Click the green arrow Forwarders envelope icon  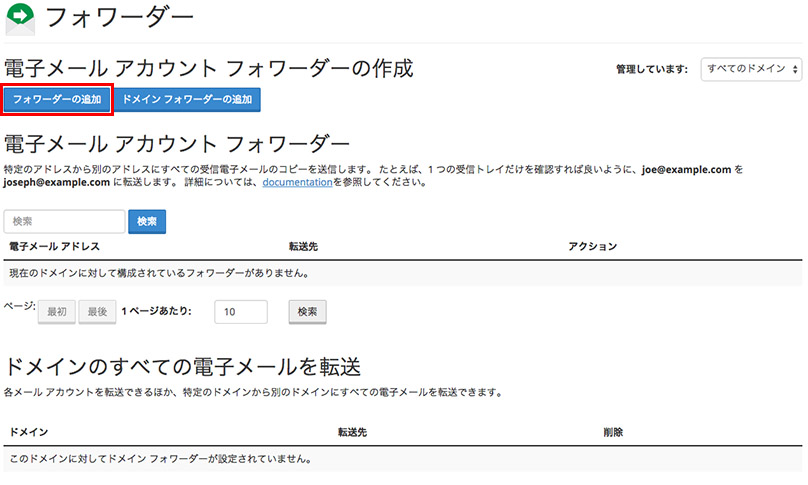(20, 19)
